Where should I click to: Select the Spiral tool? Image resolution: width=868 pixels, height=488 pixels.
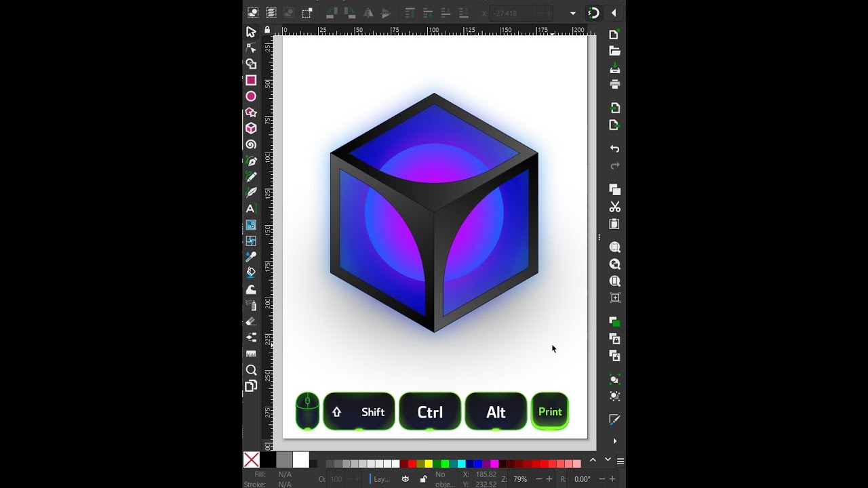pos(251,144)
